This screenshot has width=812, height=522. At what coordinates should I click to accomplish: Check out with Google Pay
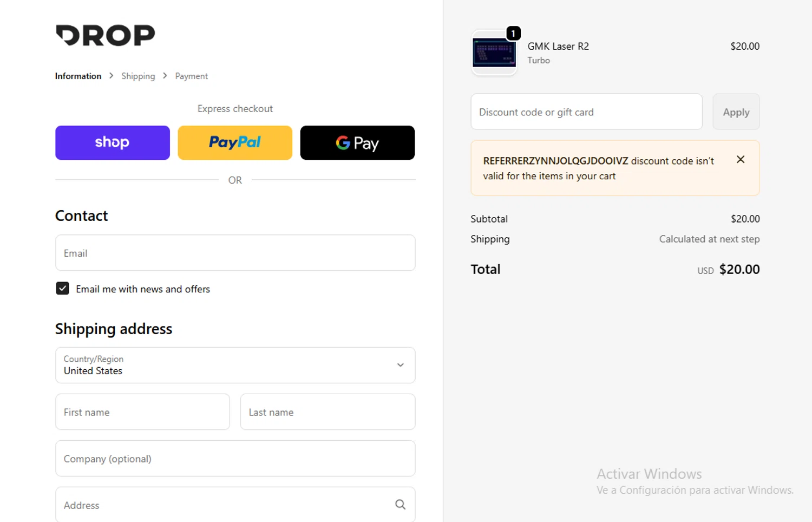click(357, 143)
